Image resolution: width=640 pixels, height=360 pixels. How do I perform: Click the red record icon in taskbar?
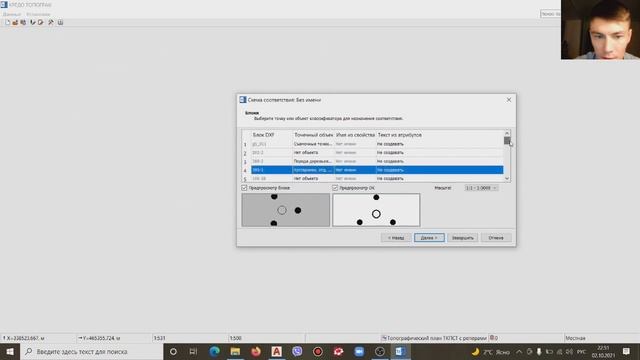point(318,351)
